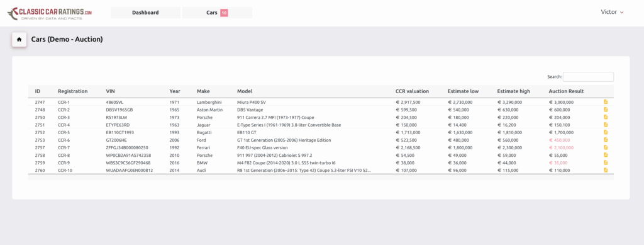Focus the Search input field

point(588,77)
